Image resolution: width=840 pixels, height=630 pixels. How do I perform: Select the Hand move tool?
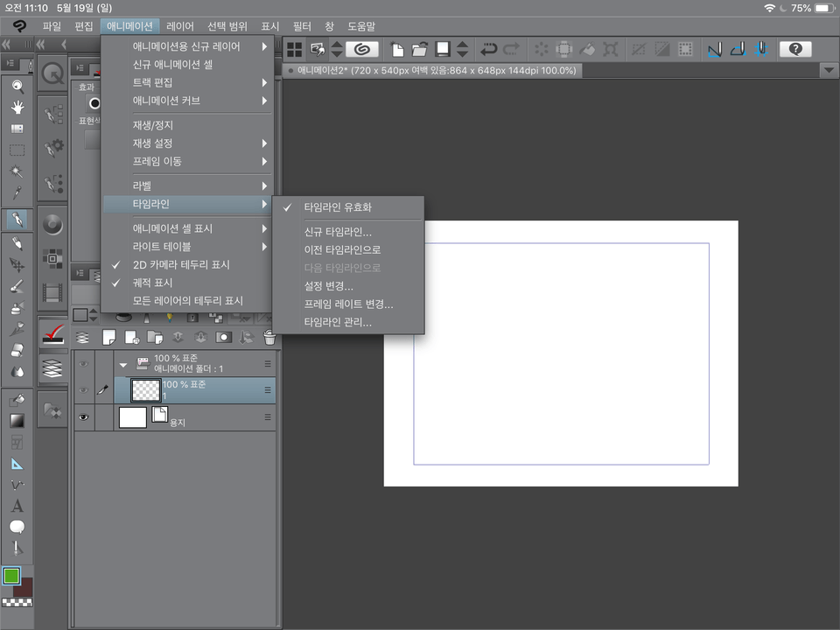click(17, 107)
